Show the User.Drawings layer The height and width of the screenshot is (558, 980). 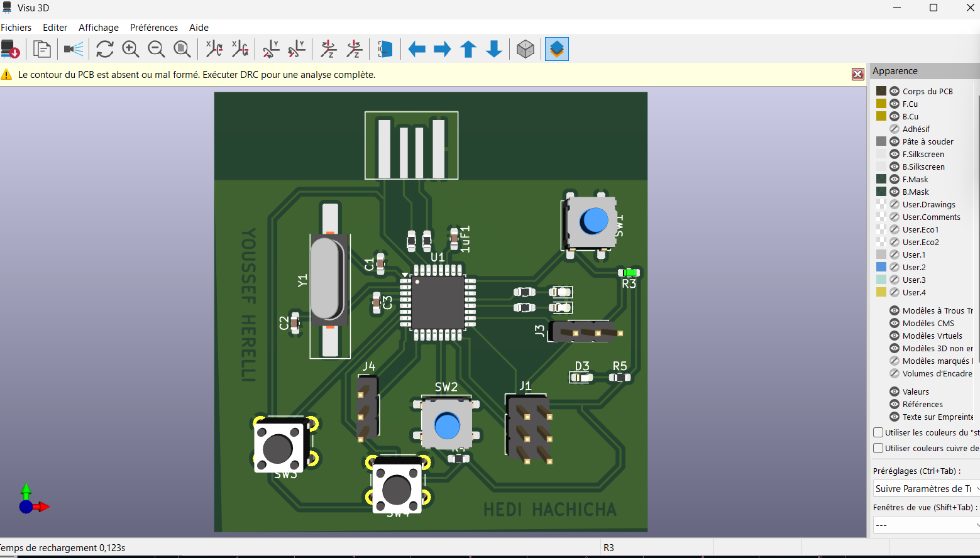pos(895,204)
